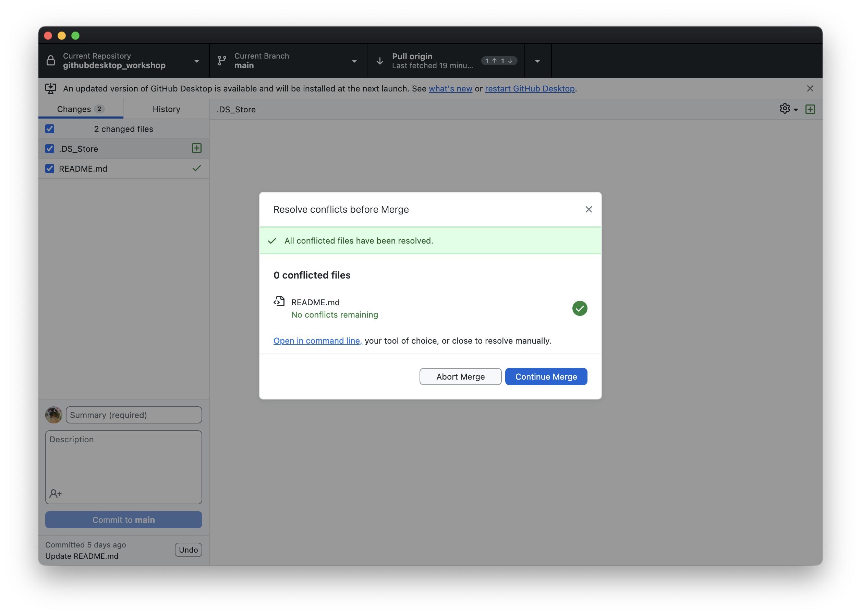Click the lock repository icon
This screenshot has height=616, width=861.
pyautogui.click(x=51, y=60)
